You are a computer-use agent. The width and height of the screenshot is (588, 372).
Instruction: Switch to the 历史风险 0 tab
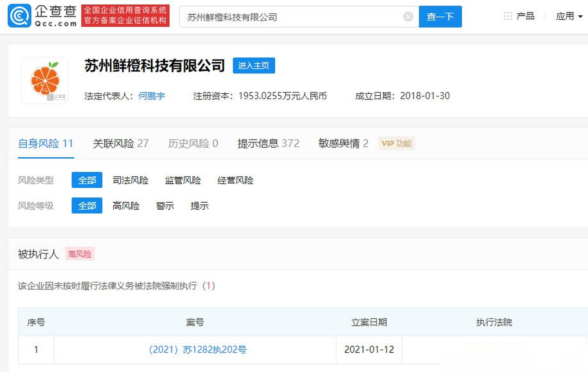point(193,144)
